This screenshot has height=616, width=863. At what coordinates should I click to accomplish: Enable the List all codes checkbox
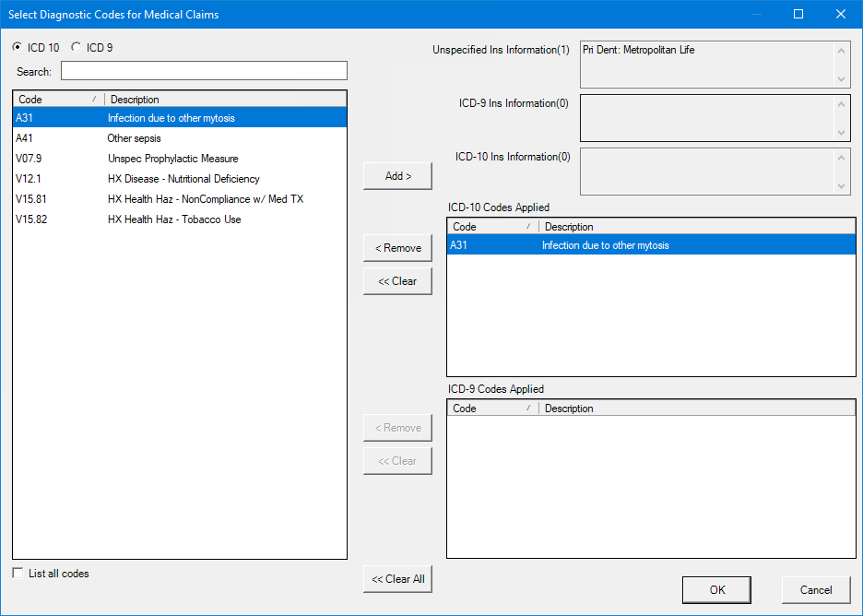18,574
